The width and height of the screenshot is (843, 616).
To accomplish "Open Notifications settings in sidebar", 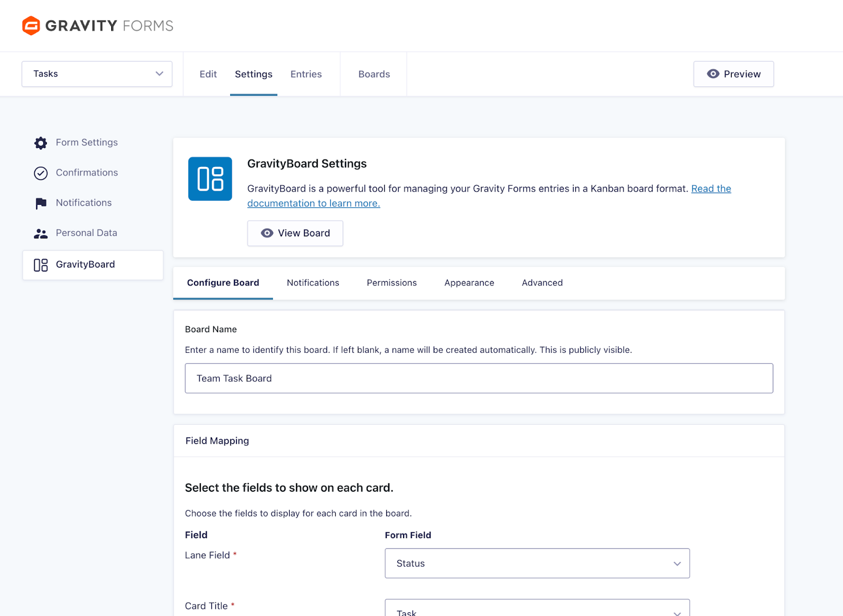I will (84, 203).
